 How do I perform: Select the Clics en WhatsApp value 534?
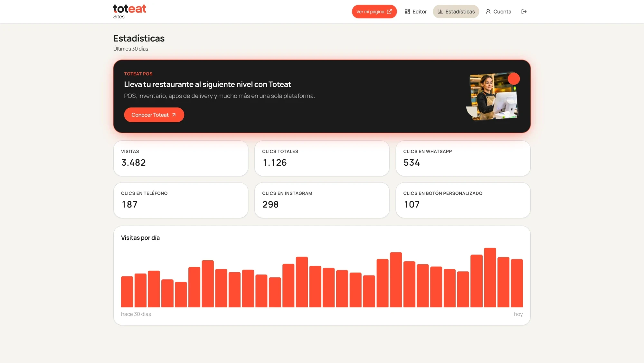412,163
